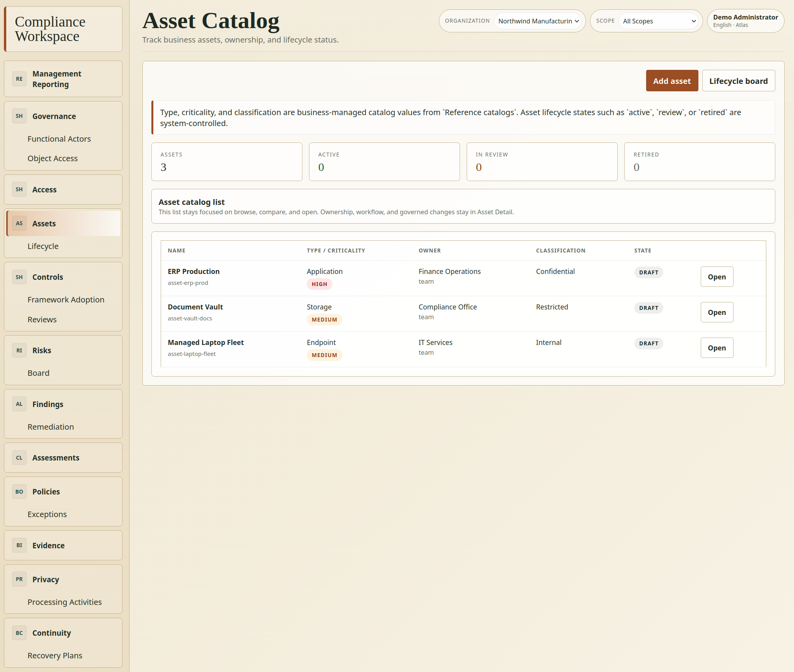Click the BI badge beside Evidence

click(19, 545)
